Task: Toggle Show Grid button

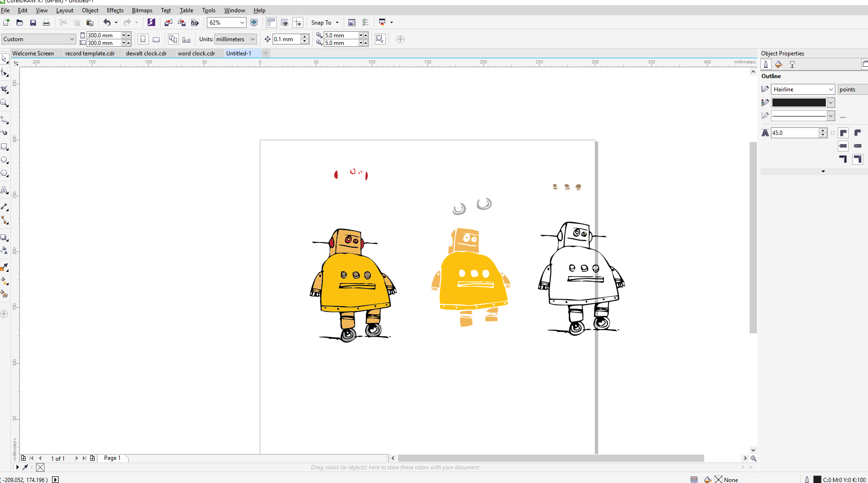Action: tap(284, 22)
